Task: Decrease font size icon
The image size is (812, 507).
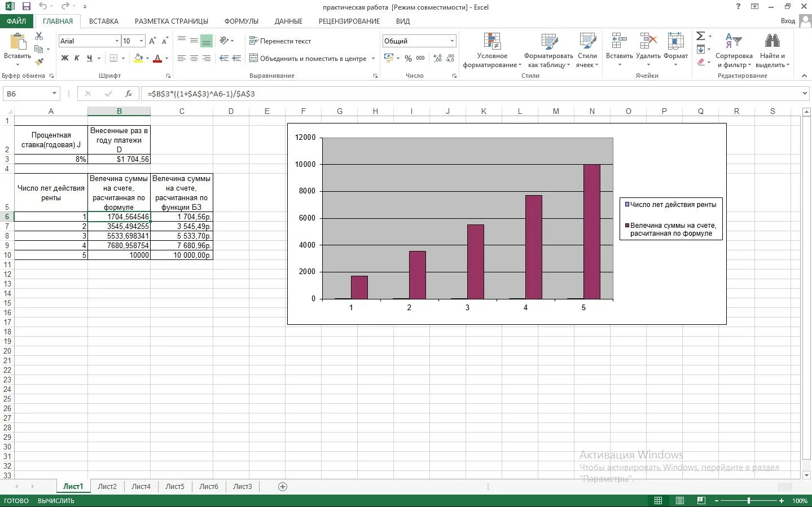Action: [165, 41]
